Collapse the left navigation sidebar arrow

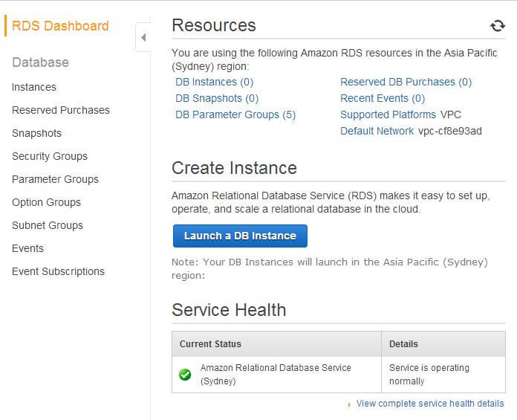point(143,37)
